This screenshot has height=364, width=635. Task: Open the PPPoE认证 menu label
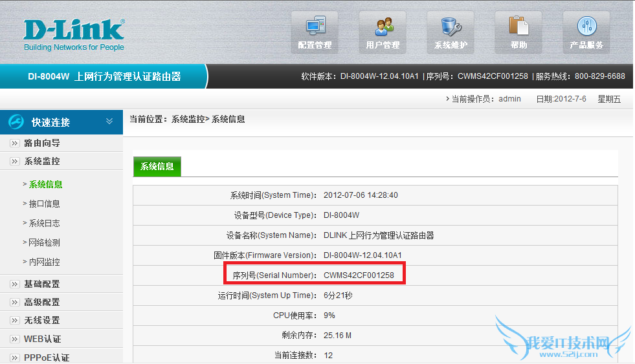point(47,358)
